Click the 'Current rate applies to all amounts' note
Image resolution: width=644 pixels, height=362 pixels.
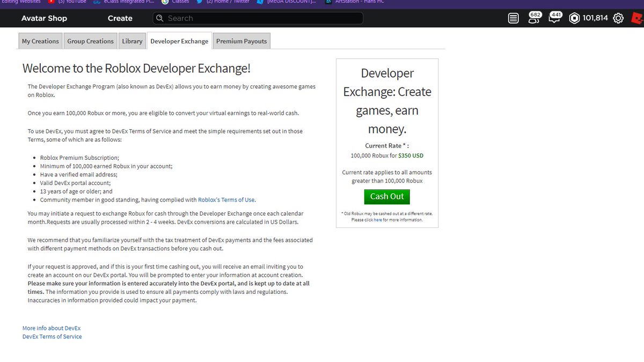tap(387, 176)
